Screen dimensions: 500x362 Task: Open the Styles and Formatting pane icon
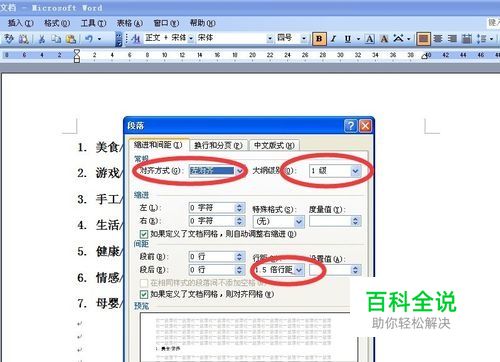[x=135, y=39]
